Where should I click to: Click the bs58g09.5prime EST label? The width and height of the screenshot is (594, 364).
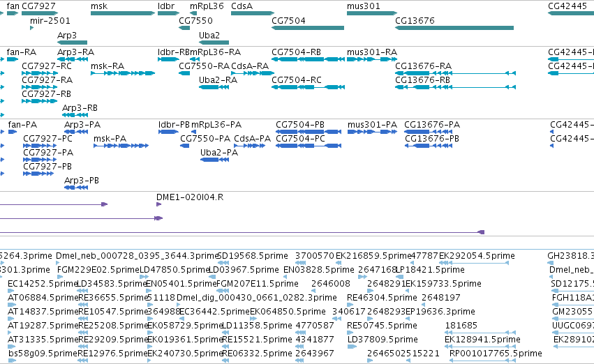tap(43, 354)
